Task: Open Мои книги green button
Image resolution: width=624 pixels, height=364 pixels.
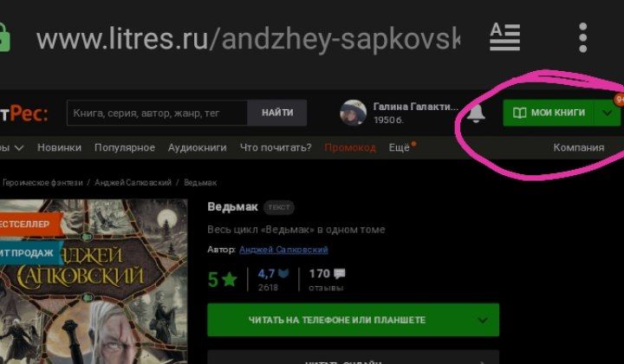Action: (x=549, y=113)
